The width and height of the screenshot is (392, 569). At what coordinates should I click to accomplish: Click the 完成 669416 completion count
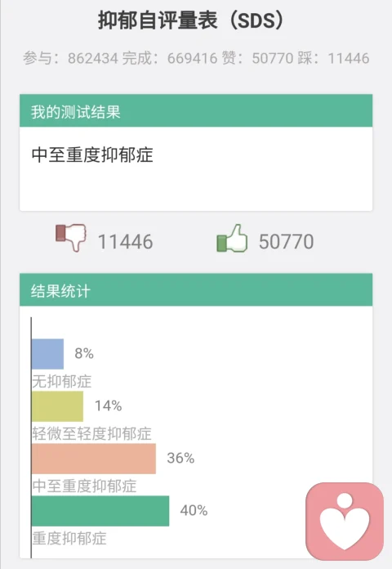point(170,58)
